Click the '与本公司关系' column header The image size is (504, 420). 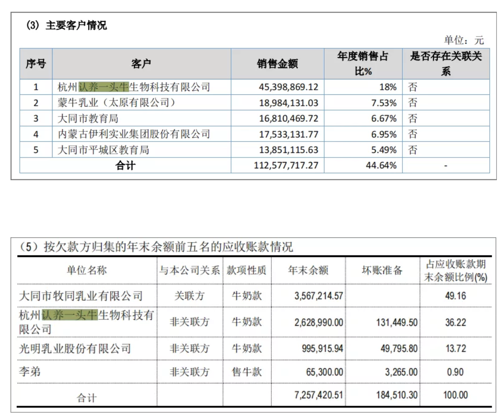click(189, 270)
